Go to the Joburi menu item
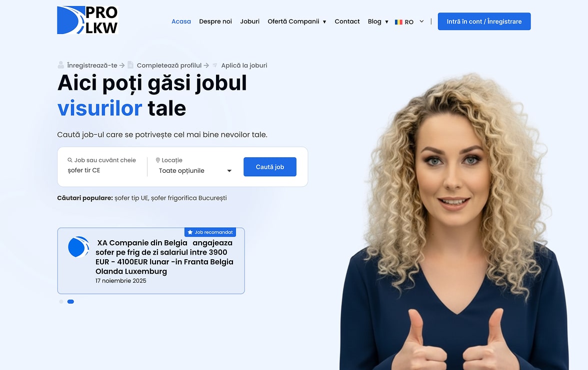Image resolution: width=588 pixels, height=370 pixels. 250,21
